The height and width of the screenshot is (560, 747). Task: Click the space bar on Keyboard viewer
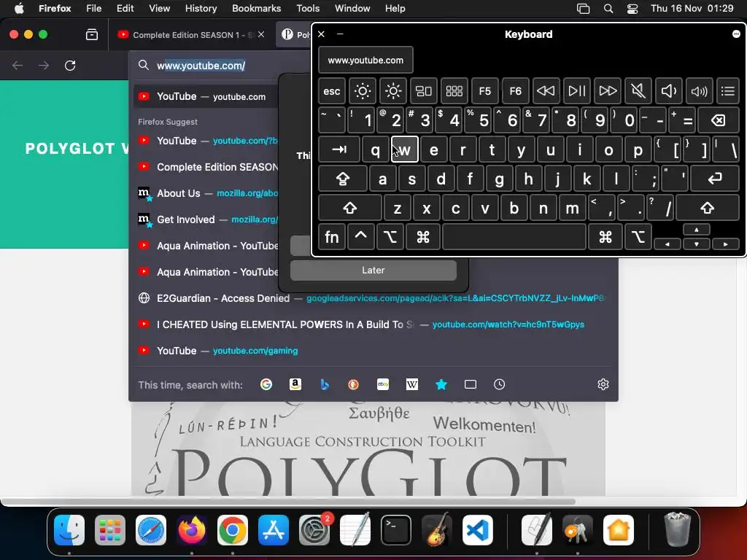coord(514,237)
